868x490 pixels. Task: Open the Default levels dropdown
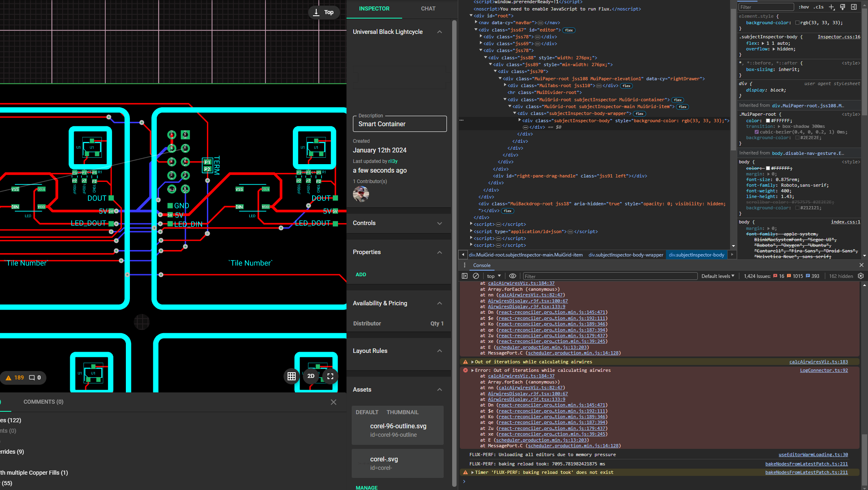[x=718, y=276]
